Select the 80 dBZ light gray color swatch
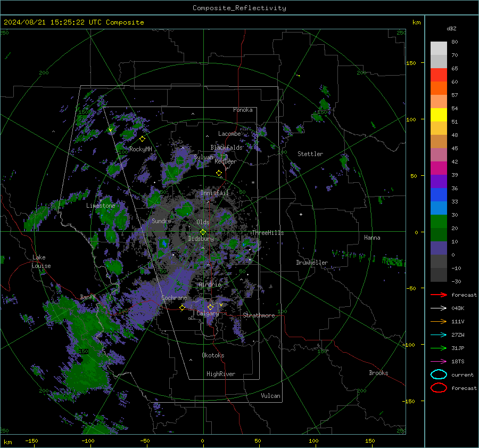 pyautogui.click(x=439, y=48)
